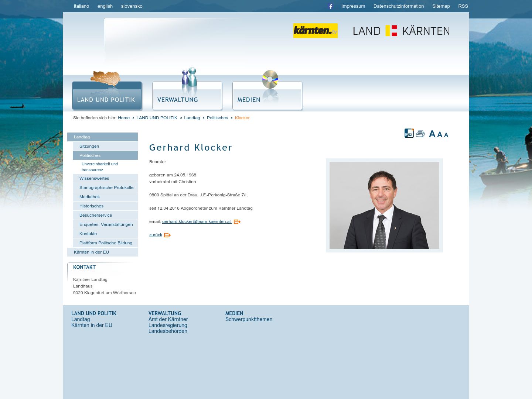The height and width of the screenshot is (399, 532).
Task: Click footer Landesbehörden link
Action: (x=168, y=331)
